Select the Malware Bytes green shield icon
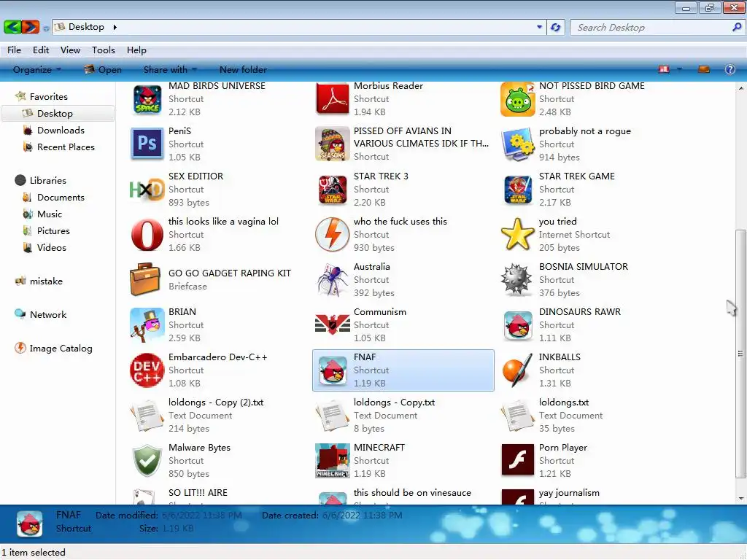This screenshot has height=560, width=747. (147, 461)
